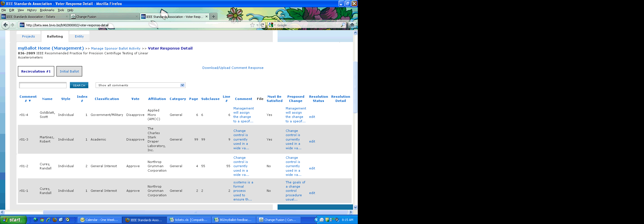Open the Google search engine selector dropdown
The height and width of the screenshot is (224, 644).
(x=272, y=25)
